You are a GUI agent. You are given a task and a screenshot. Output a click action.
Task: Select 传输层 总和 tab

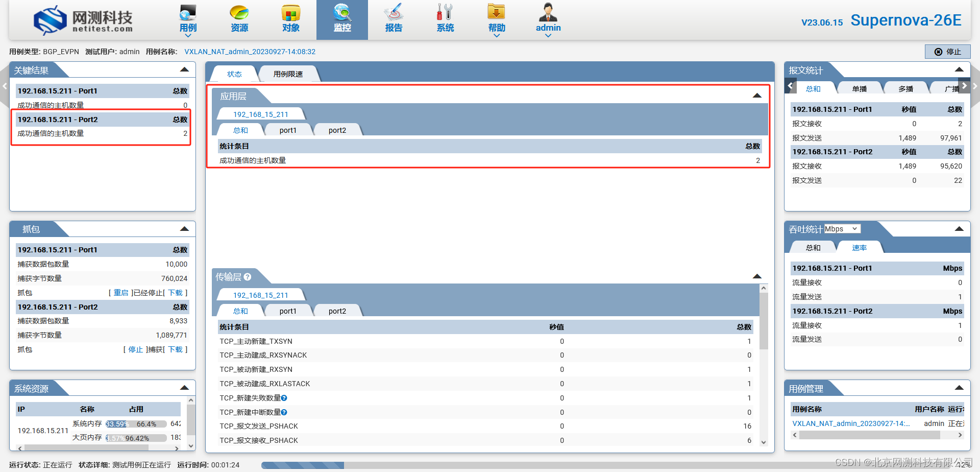(x=240, y=311)
